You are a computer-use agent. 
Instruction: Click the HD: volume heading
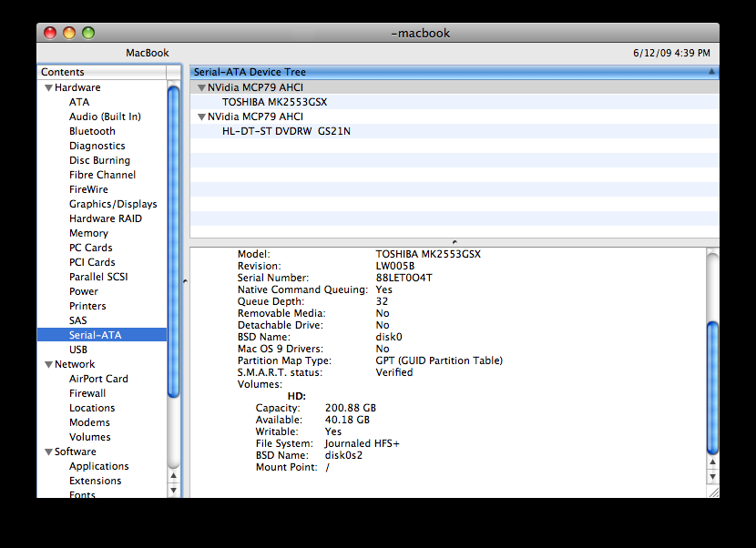pyautogui.click(x=297, y=396)
